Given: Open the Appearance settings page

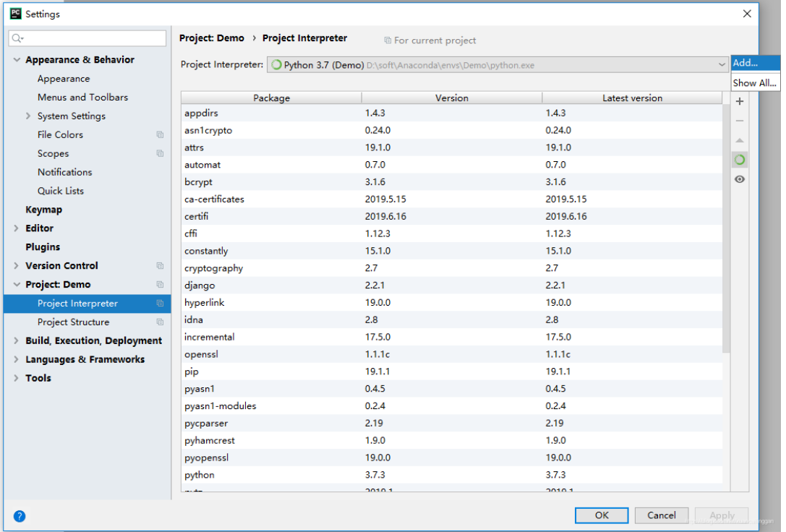Looking at the screenshot, I should (x=64, y=79).
